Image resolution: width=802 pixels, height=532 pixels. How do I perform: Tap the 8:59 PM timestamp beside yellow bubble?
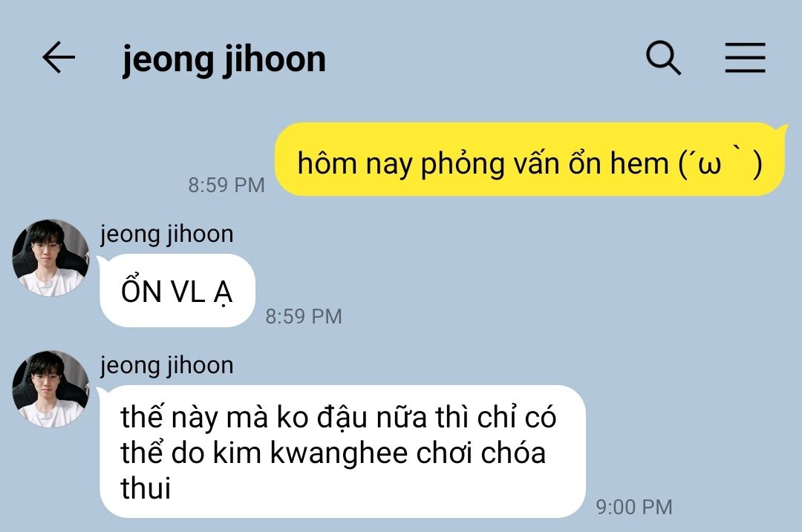pos(226,185)
